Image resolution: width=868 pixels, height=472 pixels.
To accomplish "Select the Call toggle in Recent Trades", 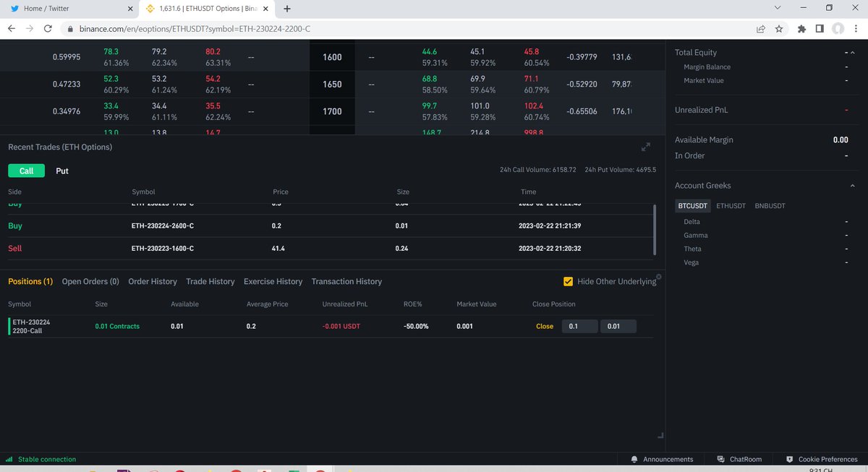I will (x=26, y=171).
